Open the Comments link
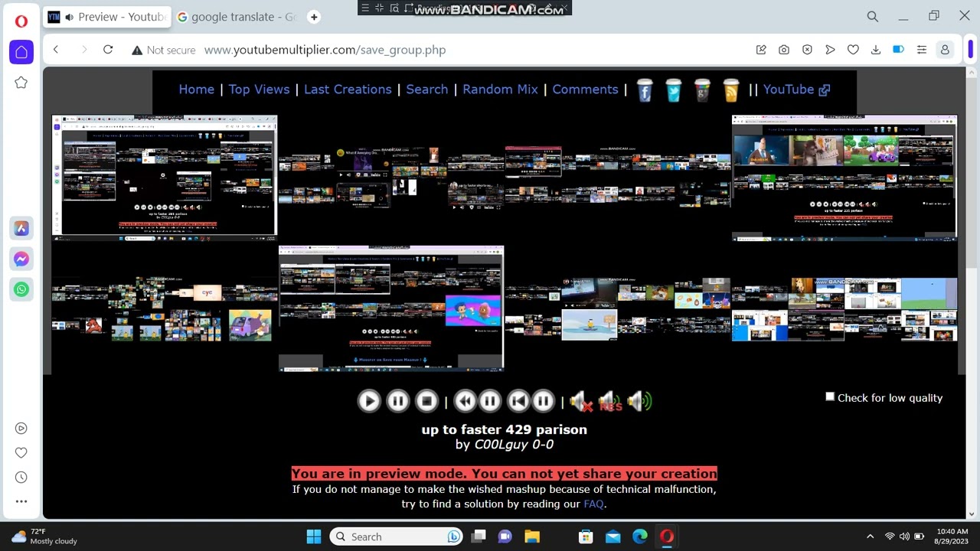This screenshot has height=551, width=980. click(x=585, y=90)
